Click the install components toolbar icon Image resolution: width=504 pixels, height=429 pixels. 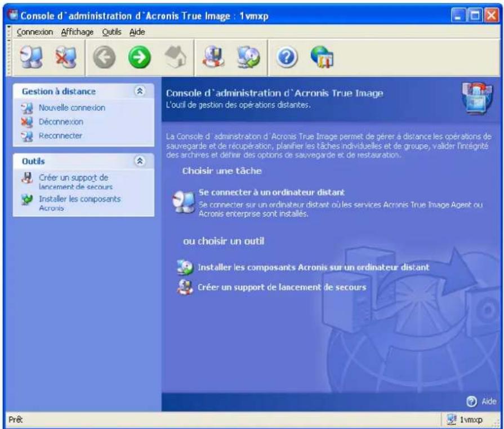[x=248, y=57]
